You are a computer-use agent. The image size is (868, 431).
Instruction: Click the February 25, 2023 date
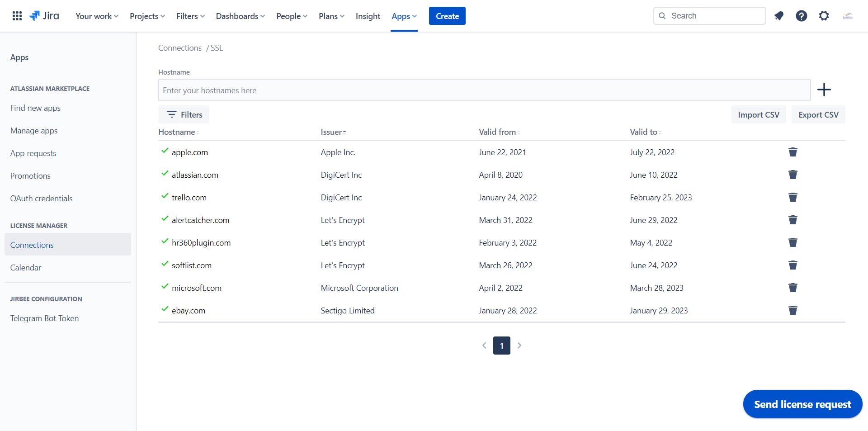661,198
